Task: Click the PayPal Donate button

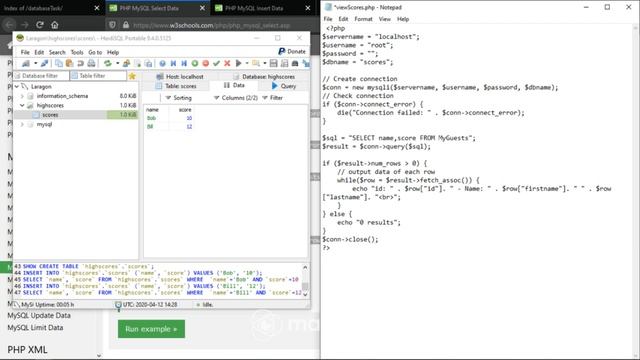Action: click(292, 51)
